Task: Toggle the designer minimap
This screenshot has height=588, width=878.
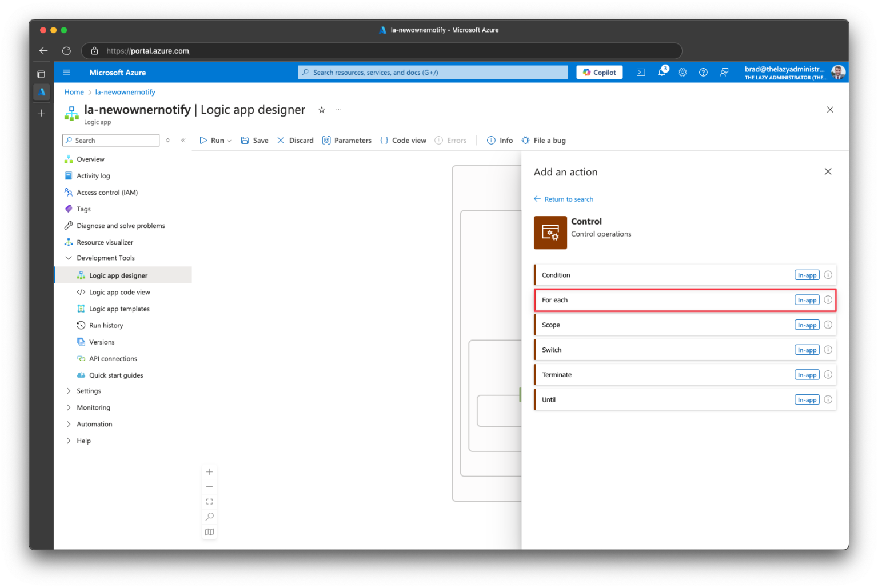Action: (209, 532)
